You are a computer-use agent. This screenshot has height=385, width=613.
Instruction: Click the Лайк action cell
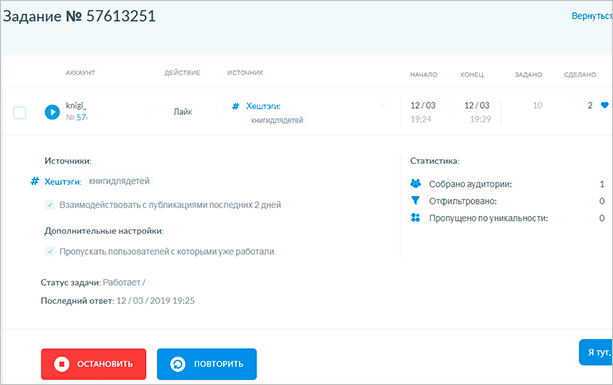[183, 112]
